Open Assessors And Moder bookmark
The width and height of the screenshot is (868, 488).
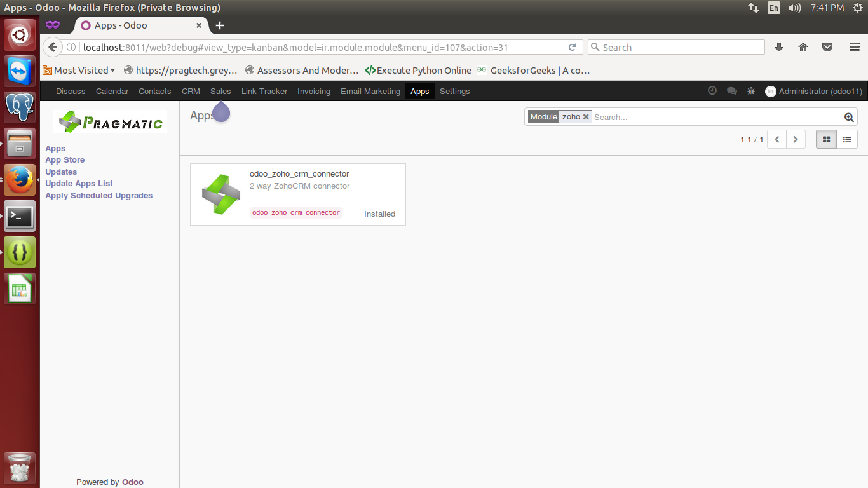click(302, 71)
